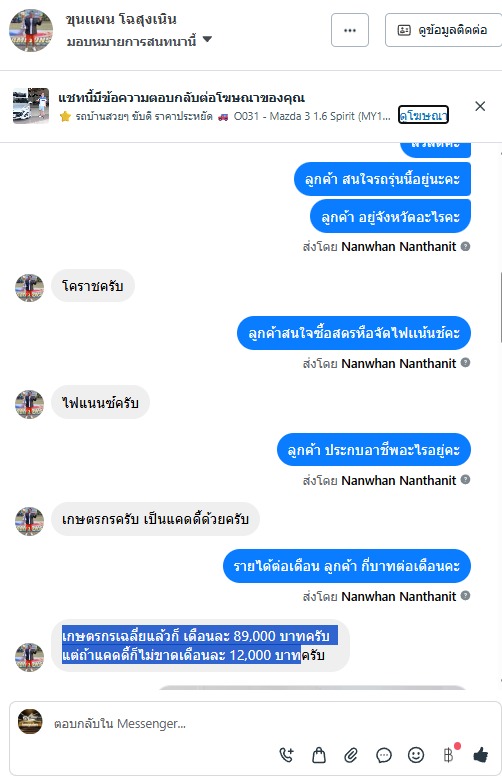Click the ดูข้อมูลติดต่อ button
The image size is (502, 780).
pyautogui.click(x=443, y=30)
